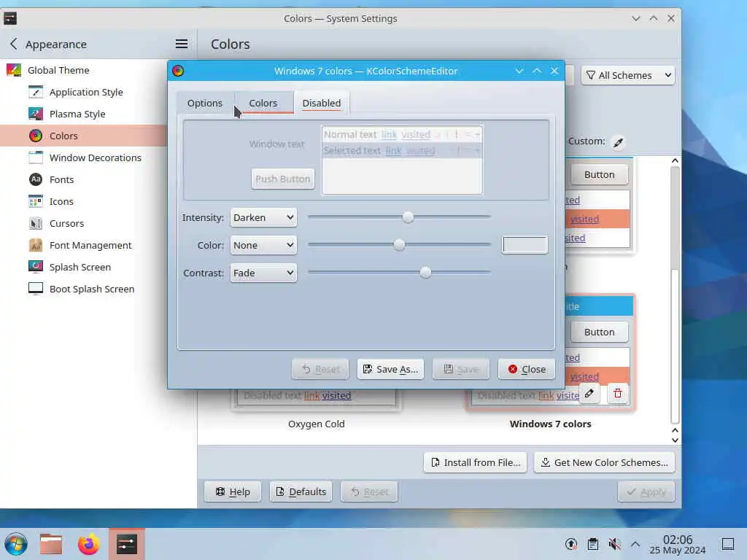Open Intensity effect dropdown set to Darken
The width and height of the screenshot is (747, 560).
point(263,217)
